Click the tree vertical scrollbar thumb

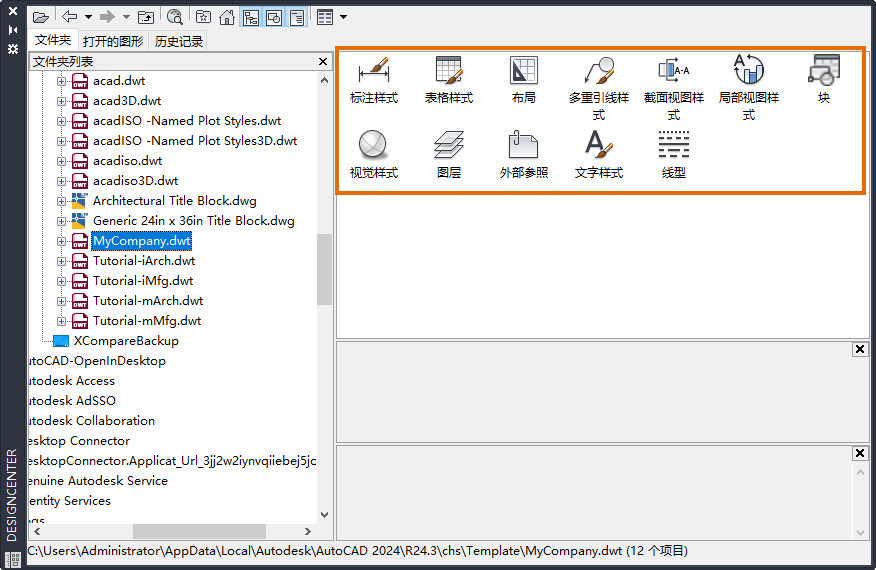(325, 269)
